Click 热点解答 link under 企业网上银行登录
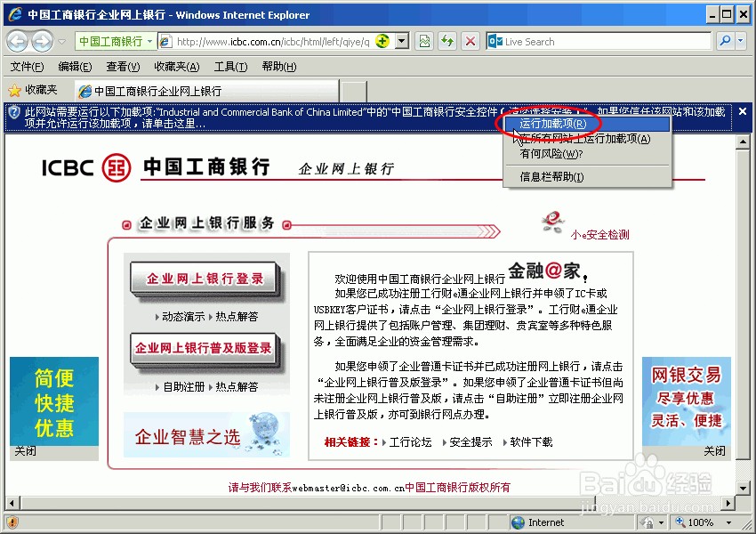 pyautogui.click(x=237, y=317)
